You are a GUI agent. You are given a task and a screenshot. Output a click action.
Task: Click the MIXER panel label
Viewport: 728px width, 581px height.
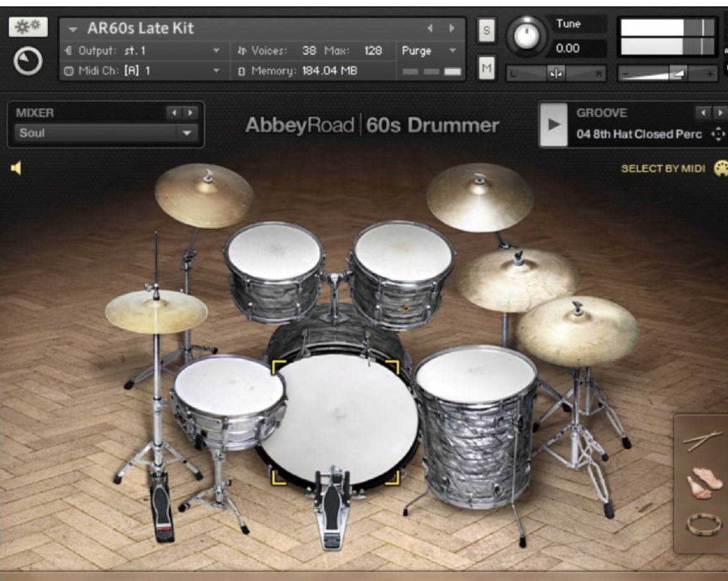coord(35,113)
